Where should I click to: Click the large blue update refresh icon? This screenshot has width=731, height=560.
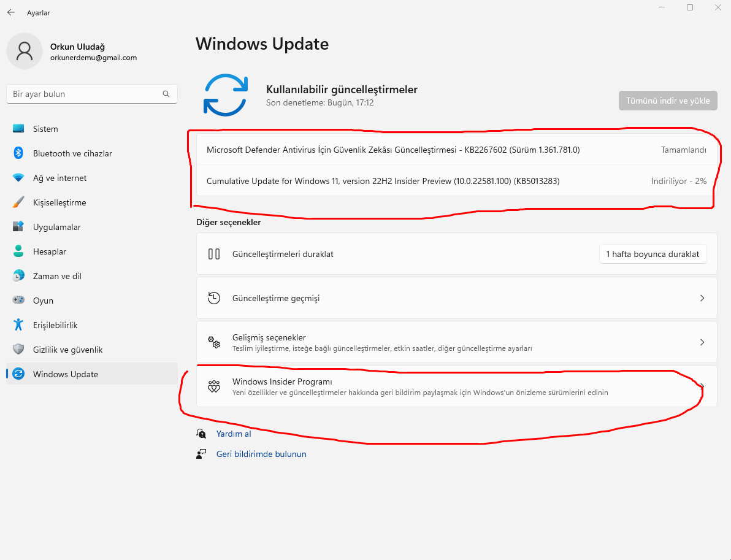pyautogui.click(x=226, y=95)
